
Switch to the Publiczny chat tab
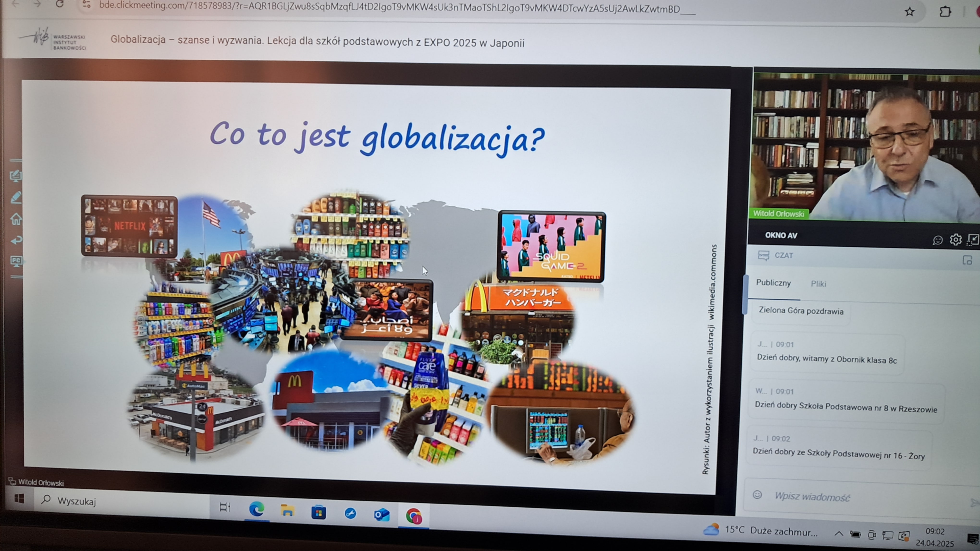(773, 283)
